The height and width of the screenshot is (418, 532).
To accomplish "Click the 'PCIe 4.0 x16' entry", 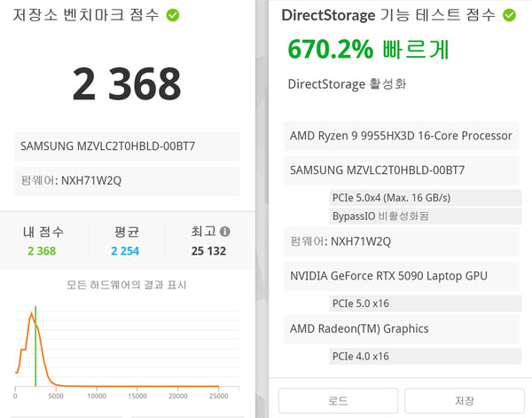I will (426, 356).
